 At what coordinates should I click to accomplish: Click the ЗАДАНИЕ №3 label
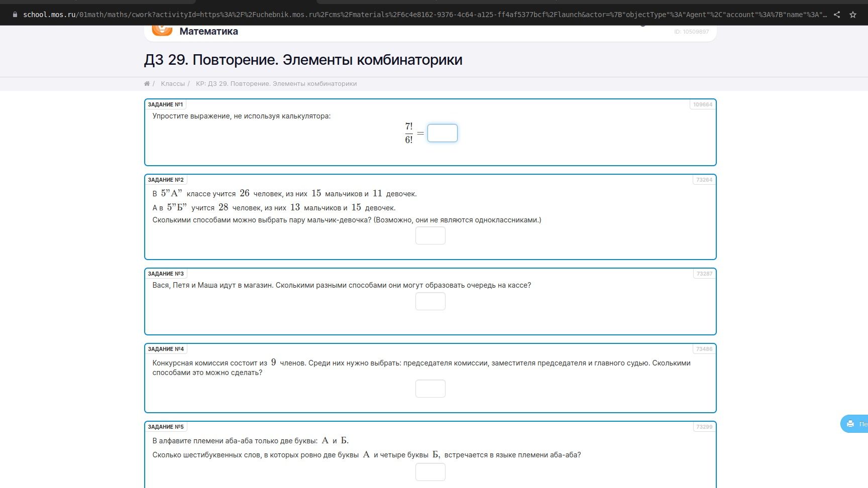[166, 274]
